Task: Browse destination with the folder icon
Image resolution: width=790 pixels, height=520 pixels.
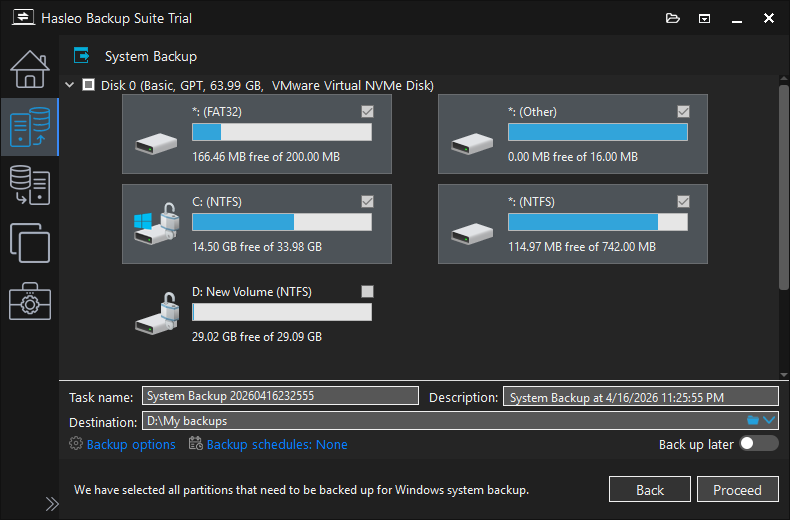Action: click(753, 420)
